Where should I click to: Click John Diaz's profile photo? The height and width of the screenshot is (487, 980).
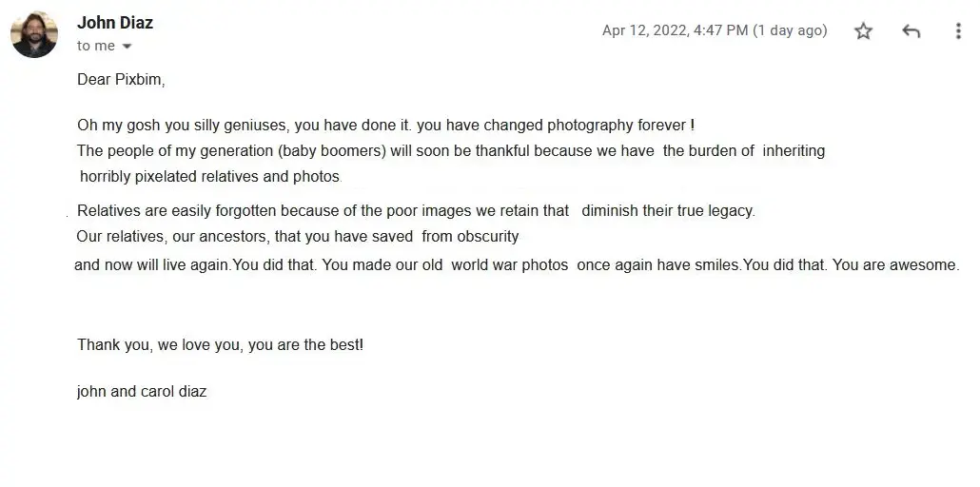point(34,35)
